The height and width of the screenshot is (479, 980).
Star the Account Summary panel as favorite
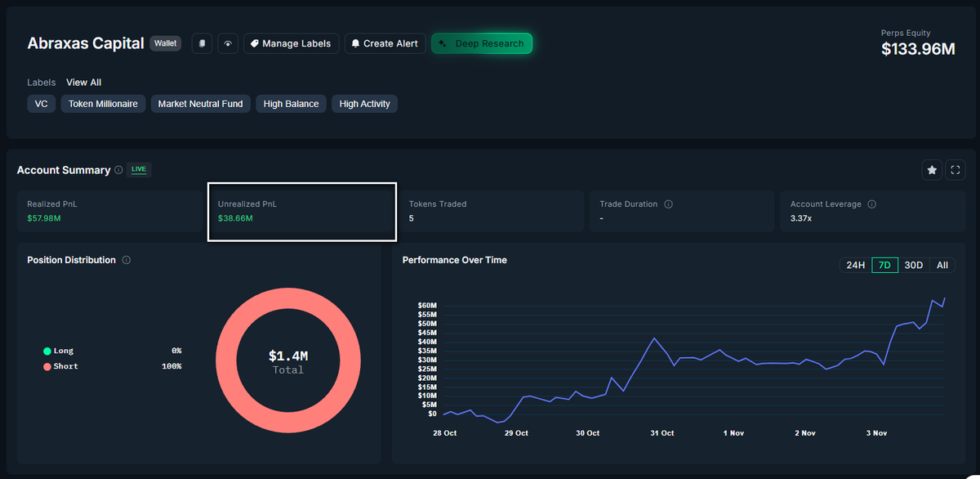932,169
